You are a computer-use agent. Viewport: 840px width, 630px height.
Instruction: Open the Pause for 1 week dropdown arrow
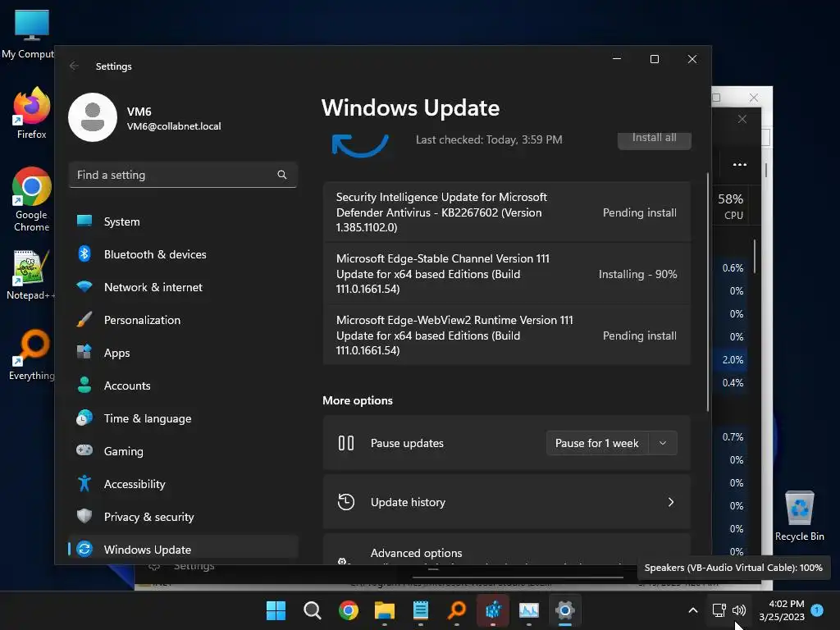663,443
